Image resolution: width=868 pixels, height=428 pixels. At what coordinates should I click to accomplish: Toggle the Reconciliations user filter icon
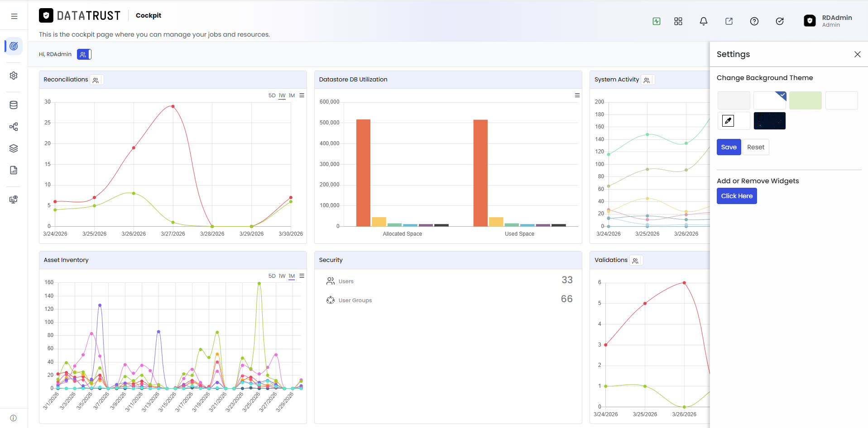tap(96, 80)
